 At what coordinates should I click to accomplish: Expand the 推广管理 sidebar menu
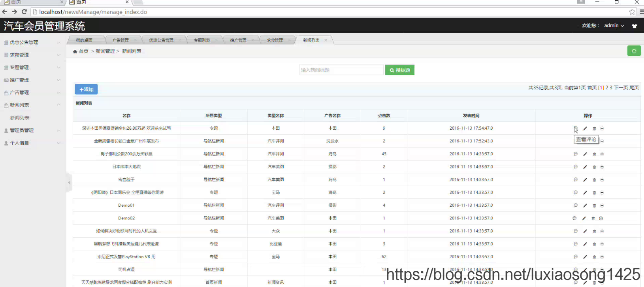pyautogui.click(x=32, y=80)
